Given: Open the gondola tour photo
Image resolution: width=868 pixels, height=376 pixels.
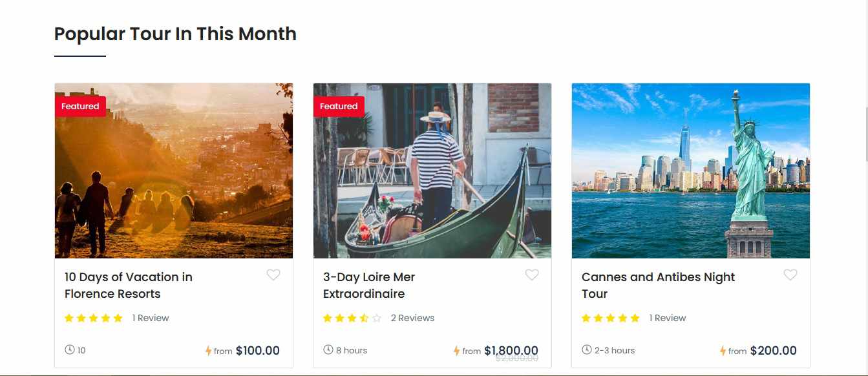Looking at the screenshot, I should (x=432, y=181).
